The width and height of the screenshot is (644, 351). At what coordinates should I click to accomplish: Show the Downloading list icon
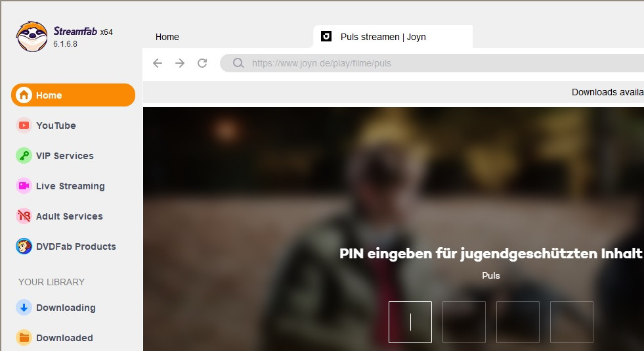pyautogui.click(x=24, y=308)
